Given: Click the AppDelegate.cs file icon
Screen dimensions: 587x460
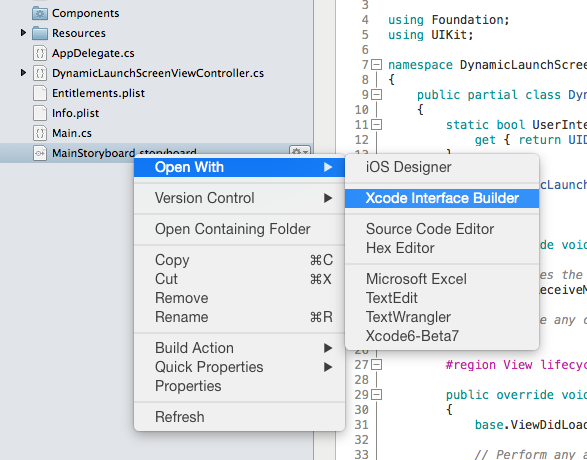Looking at the screenshot, I should click(x=40, y=53).
